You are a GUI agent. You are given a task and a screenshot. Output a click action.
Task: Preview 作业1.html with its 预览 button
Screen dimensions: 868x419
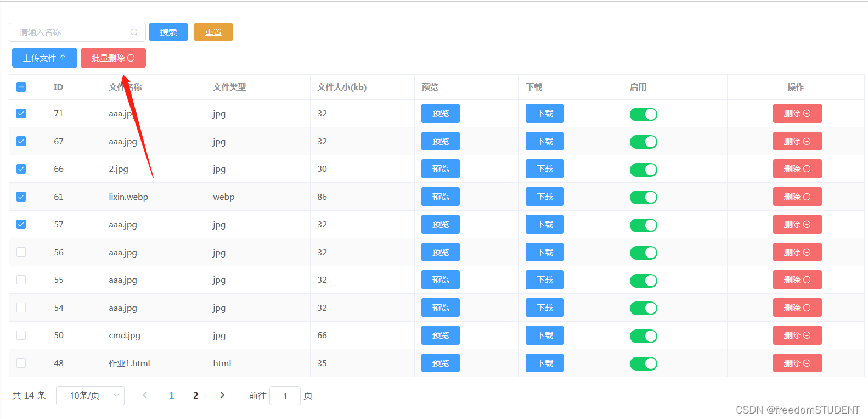click(x=441, y=363)
